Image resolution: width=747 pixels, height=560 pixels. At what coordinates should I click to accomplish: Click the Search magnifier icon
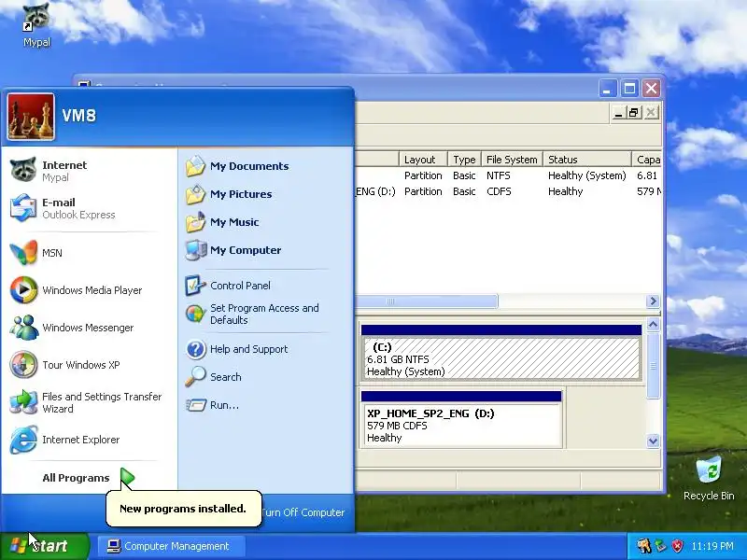pyautogui.click(x=195, y=377)
